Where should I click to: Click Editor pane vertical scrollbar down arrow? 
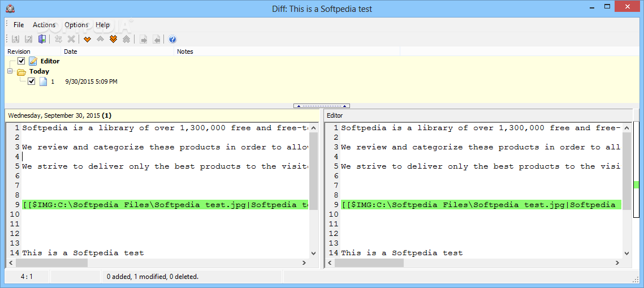click(x=626, y=253)
